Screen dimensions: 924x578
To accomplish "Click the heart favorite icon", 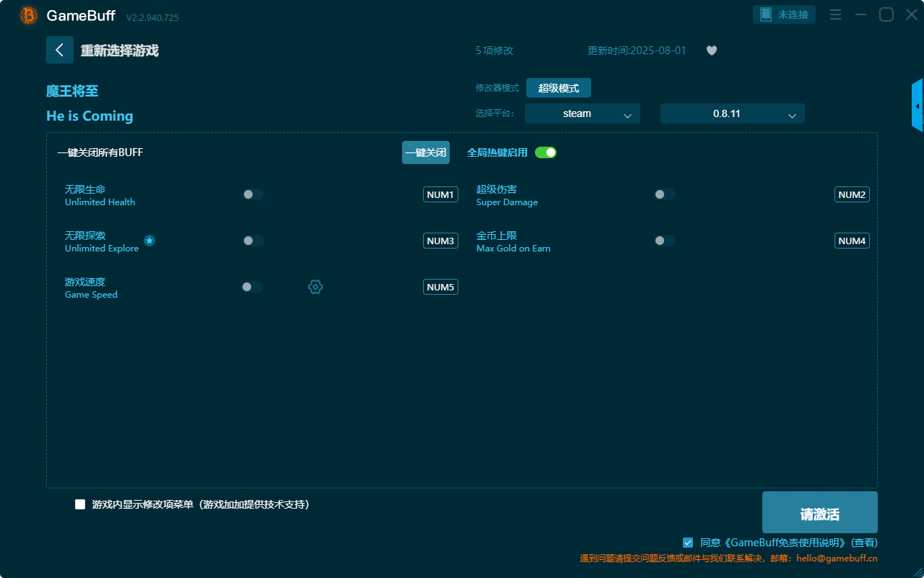I will [711, 51].
